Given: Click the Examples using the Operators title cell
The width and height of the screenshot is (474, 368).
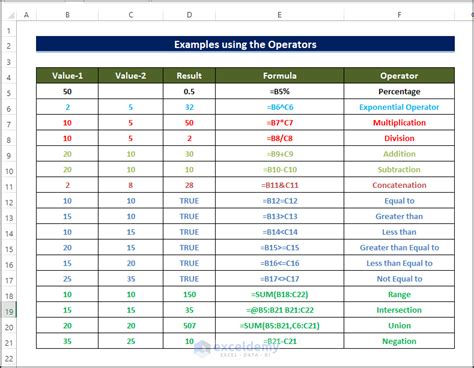Looking at the screenshot, I should click(245, 44).
